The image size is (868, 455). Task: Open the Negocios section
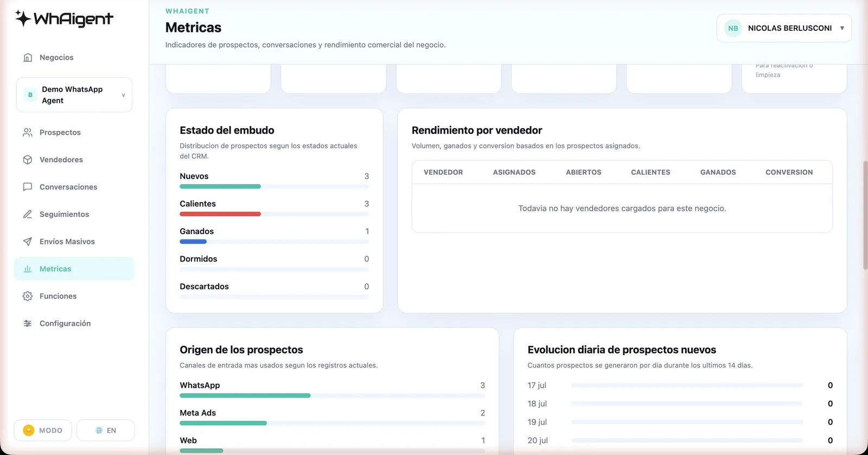point(74,58)
